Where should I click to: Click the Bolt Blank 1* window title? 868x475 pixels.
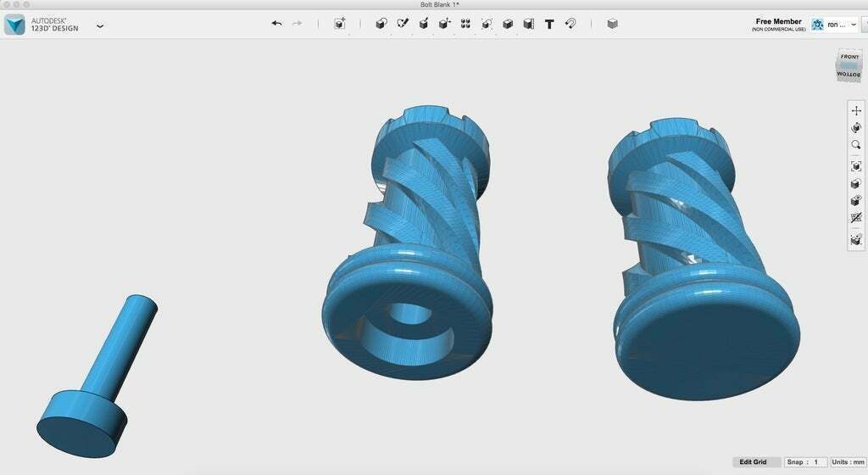pos(440,4)
